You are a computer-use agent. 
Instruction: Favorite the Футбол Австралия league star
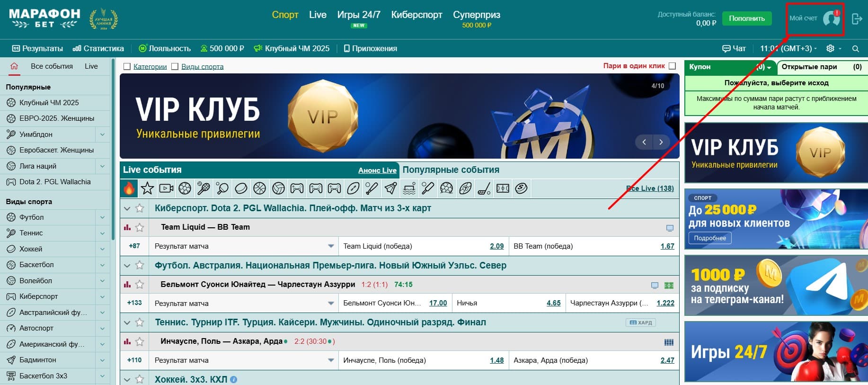(140, 265)
